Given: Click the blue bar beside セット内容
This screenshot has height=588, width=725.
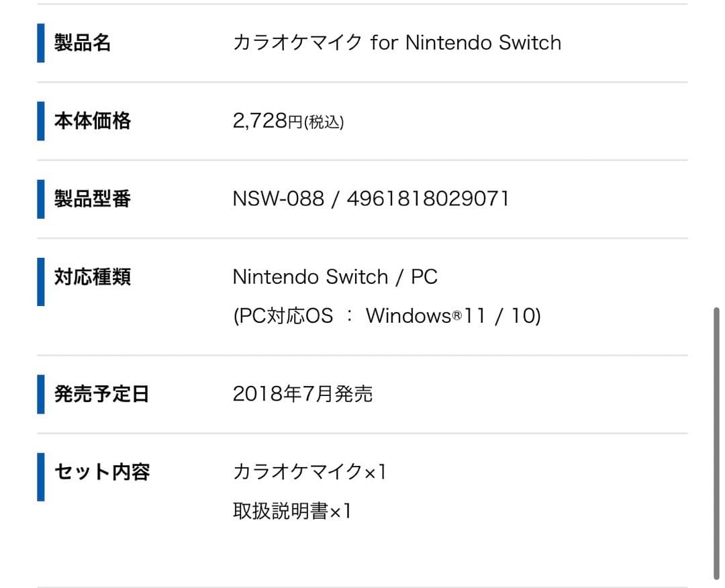Looking at the screenshot, I should tap(41, 477).
